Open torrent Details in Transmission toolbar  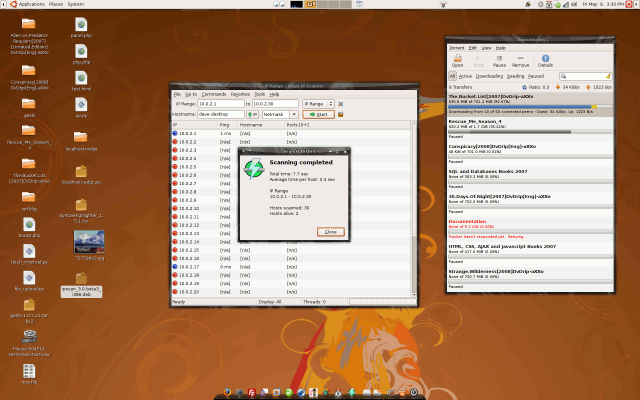coord(545,61)
